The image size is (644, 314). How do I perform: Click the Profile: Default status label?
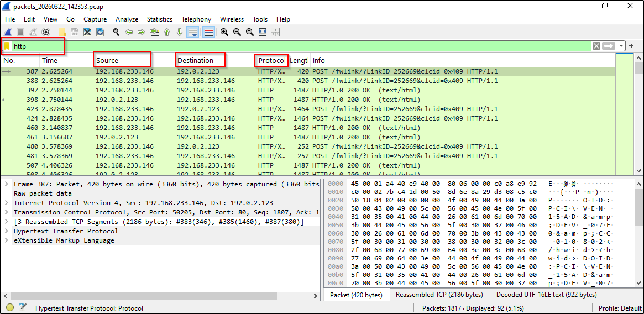click(x=619, y=308)
